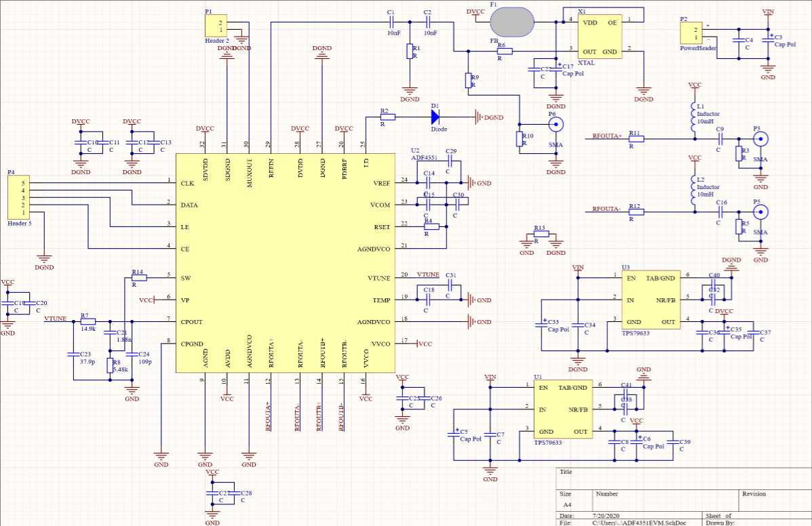Select capacitor C1 10nF symbol
This screenshot has height=526, width=812.
pos(391,22)
